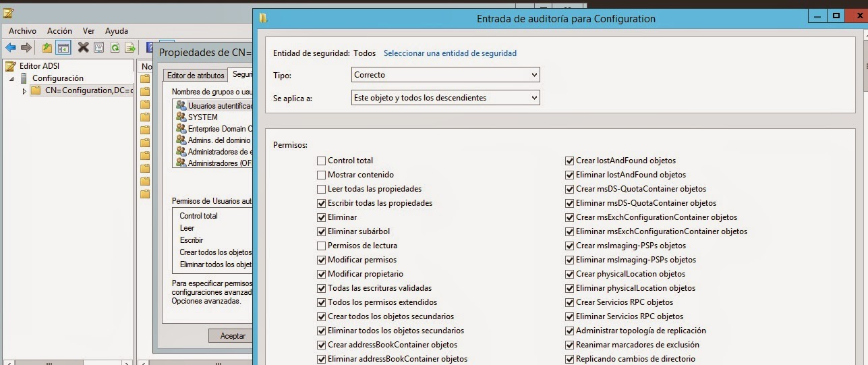Viewport: 868px width, 365px height.
Task: Switch to the Editor de atributos tab
Action: click(x=195, y=76)
